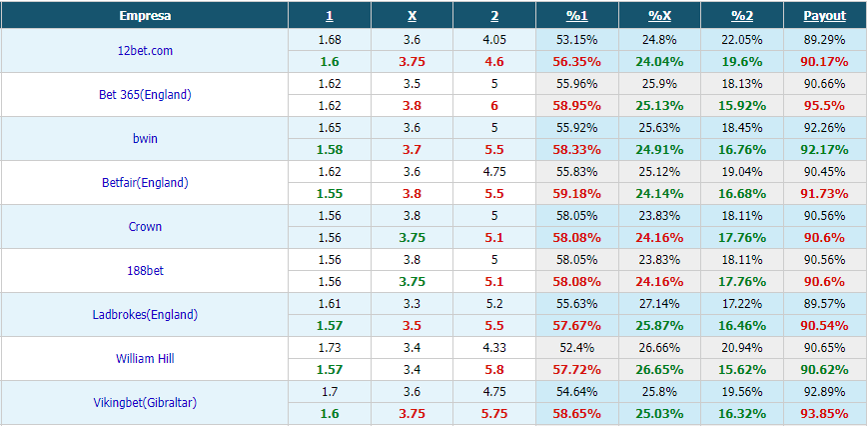Open the Vikingbet(Gibraltar) link

[145, 403]
